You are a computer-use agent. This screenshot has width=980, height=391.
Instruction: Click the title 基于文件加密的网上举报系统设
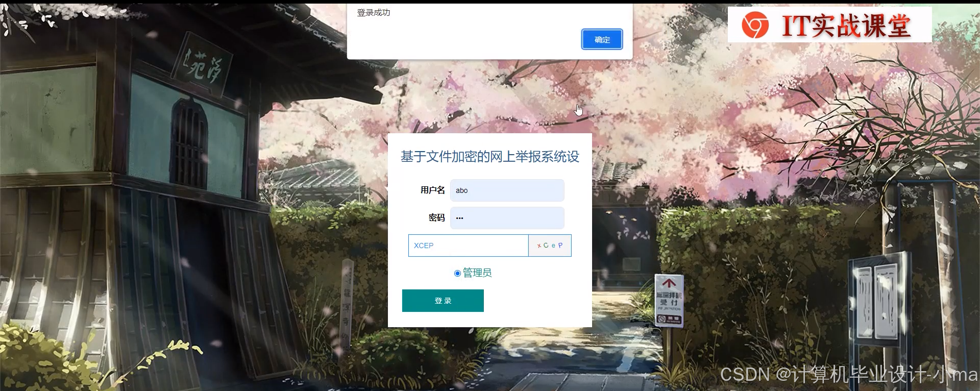[x=490, y=157]
